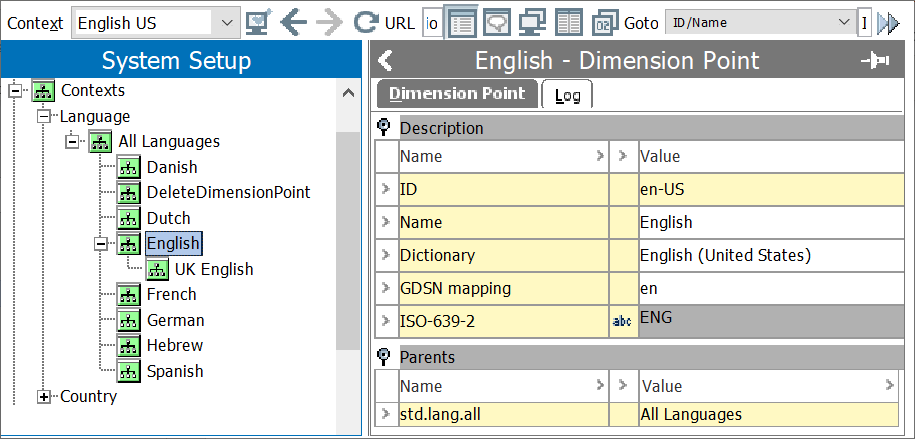Image resolution: width=915 pixels, height=439 pixels.
Task: Click the Goto double-arrow icon
Action: (889, 23)
